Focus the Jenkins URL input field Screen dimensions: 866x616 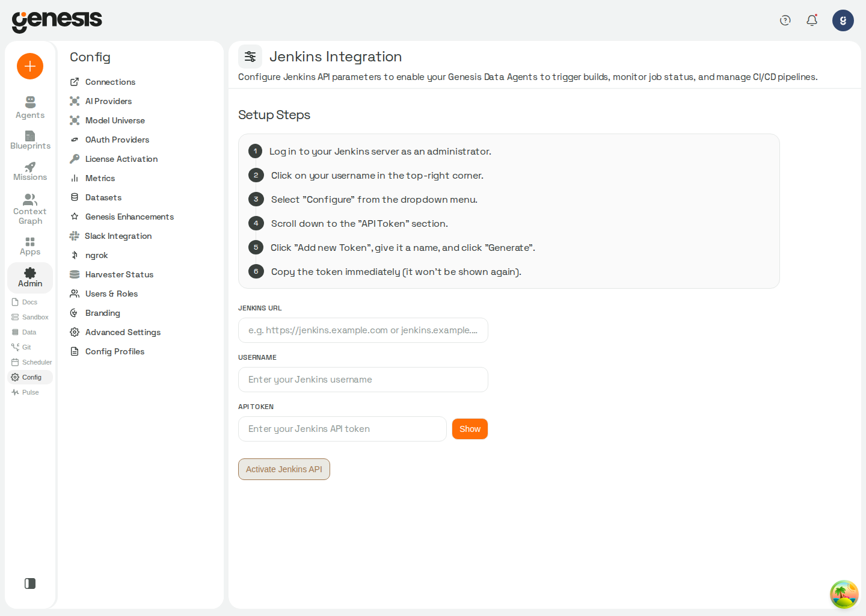[x=363, y=330]
